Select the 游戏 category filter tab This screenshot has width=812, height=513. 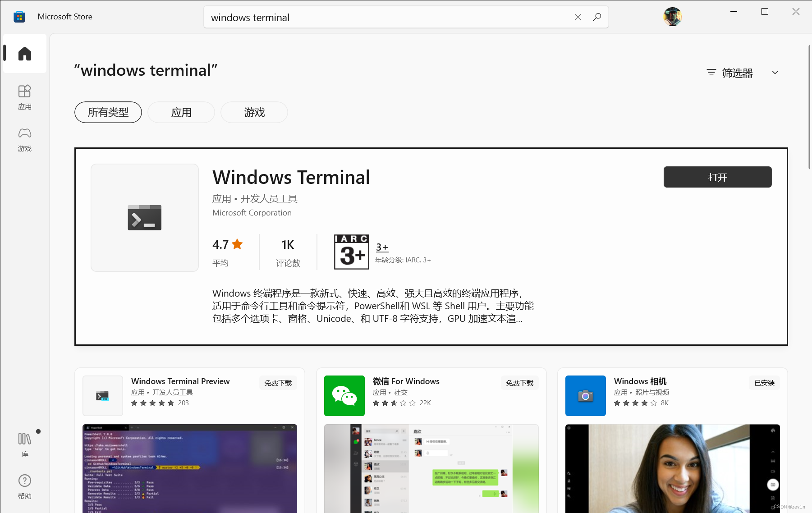point(254,112)
